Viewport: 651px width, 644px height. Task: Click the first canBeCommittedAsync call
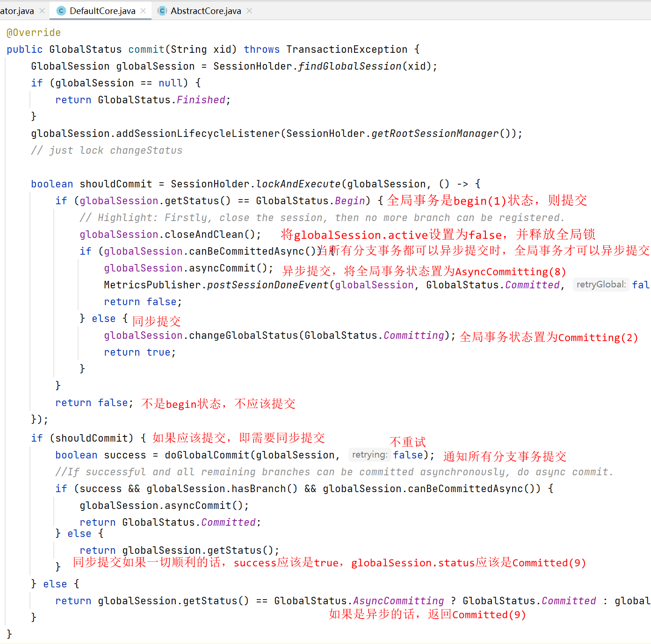[246, 251]
